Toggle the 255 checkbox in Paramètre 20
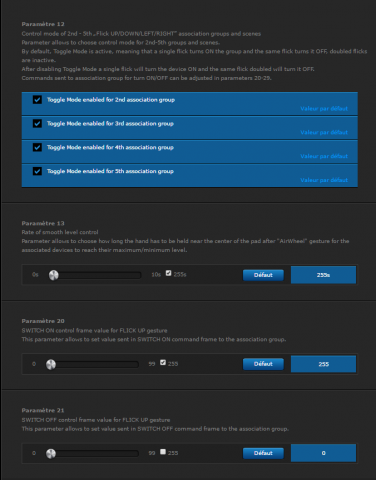Screen dimensions: 376x480 click(163, 362)
